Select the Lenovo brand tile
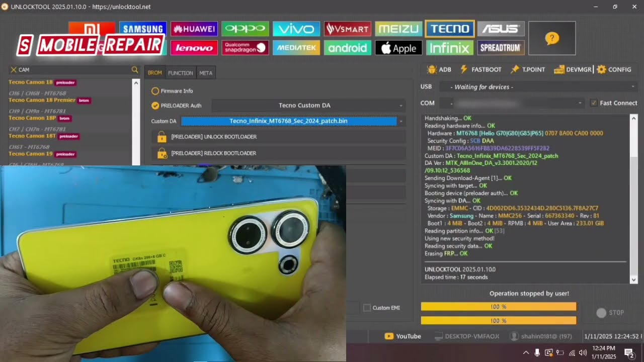The width and height of the screenshot is (644, 362). 194,48
